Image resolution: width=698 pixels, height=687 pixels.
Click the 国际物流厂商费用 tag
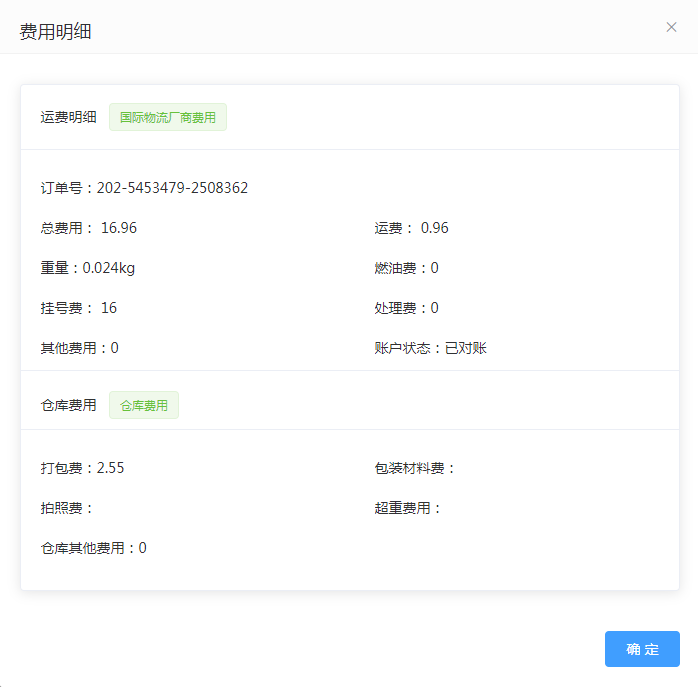(x=168, y=117)
